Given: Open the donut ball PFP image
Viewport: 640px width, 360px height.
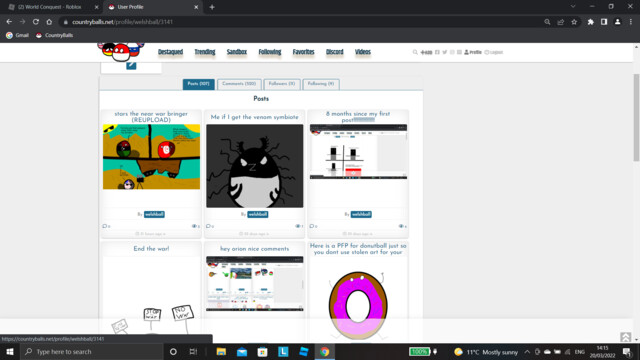Looking at the screenshot, I should 358,305.
